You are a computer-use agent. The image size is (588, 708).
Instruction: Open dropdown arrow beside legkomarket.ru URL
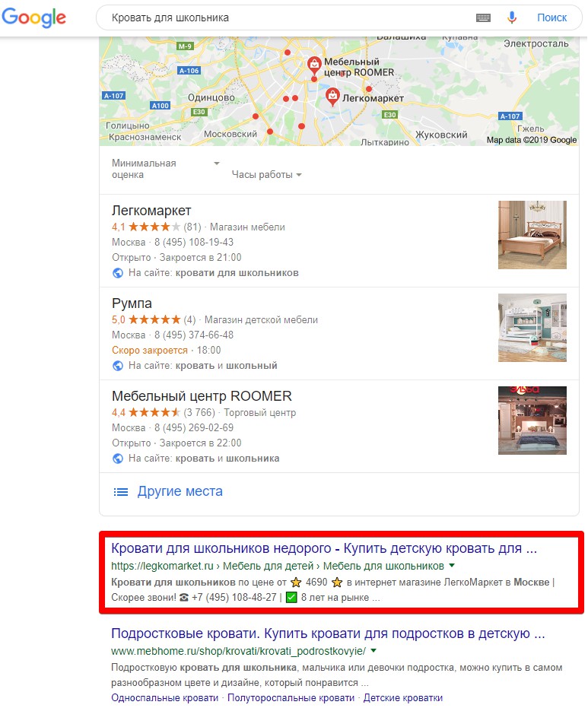pos(452,565)
